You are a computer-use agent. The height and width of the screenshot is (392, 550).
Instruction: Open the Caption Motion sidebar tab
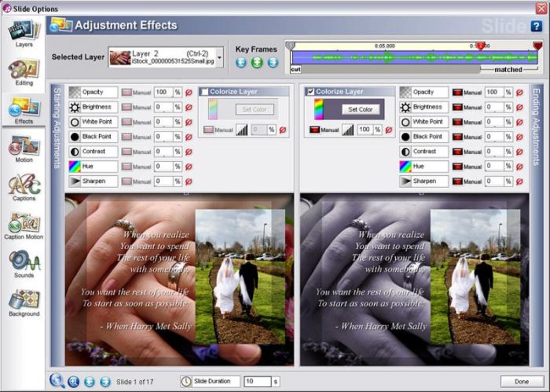tap(24, 226)
